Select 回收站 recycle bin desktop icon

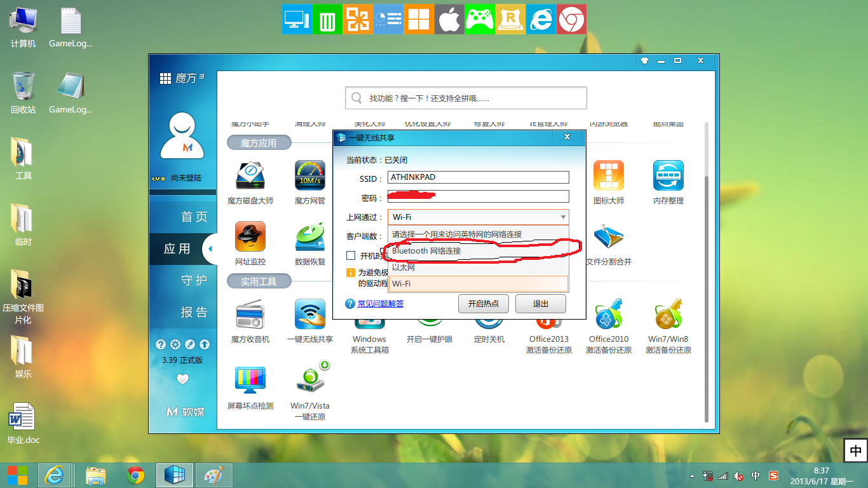tap(23, 93)
